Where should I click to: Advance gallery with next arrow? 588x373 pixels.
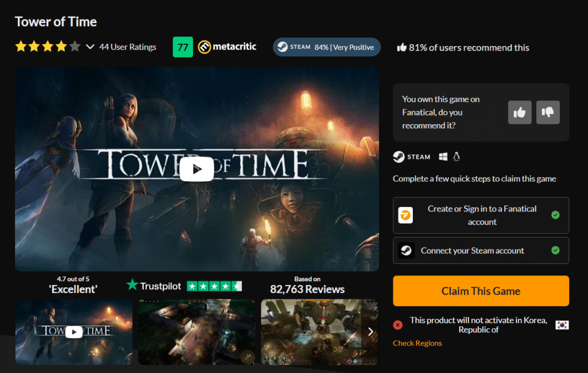370,332
